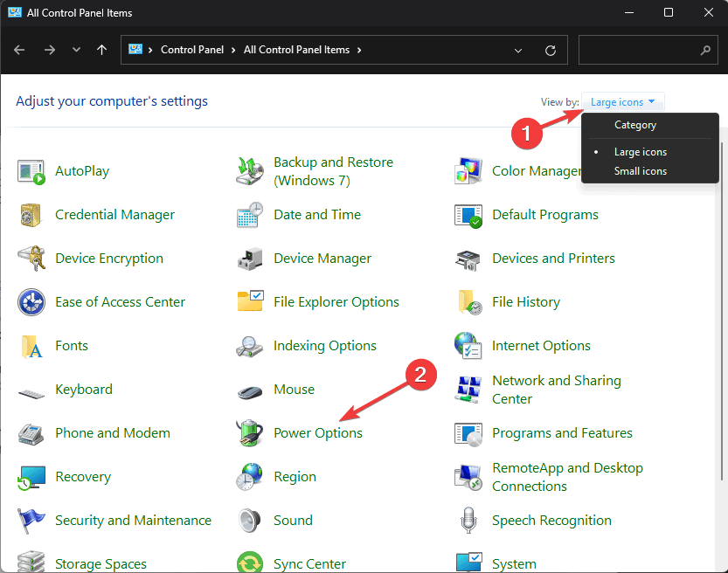Open the Device Manager icon
The height and width of the screenshot is (573, 728).
250,259
